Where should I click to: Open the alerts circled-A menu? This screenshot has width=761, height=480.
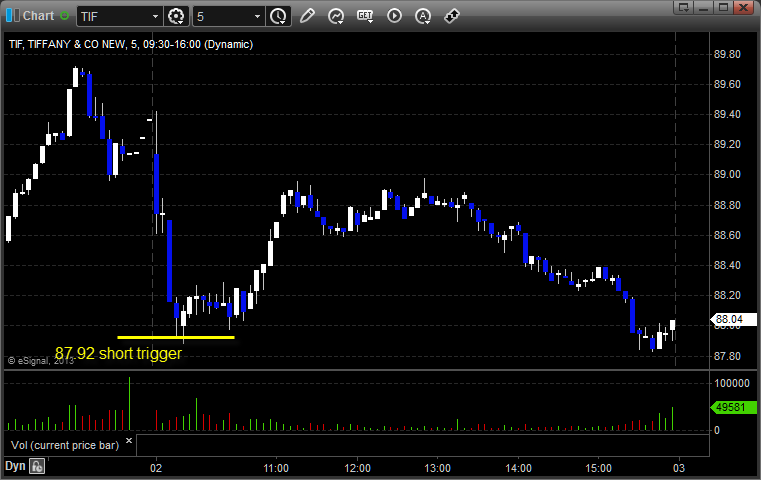423,16
